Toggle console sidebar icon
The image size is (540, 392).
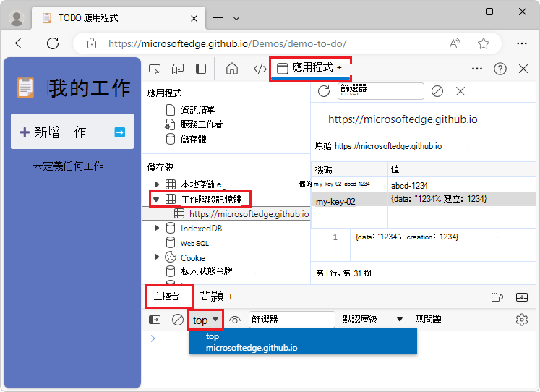coord(155,320)
